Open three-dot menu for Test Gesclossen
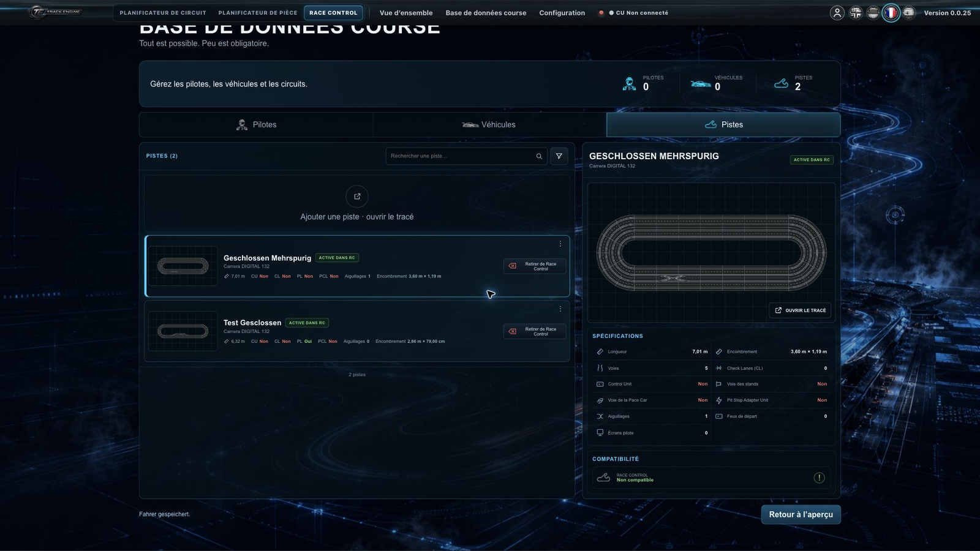 [560, 309]
